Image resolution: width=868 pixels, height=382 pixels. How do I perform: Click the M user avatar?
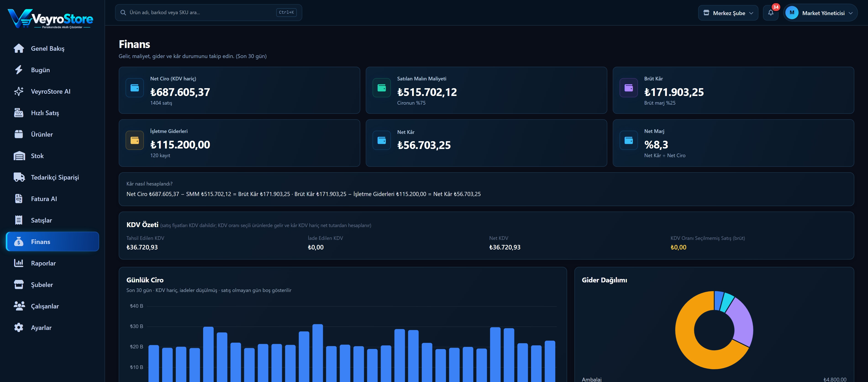(x=792, y=13)
